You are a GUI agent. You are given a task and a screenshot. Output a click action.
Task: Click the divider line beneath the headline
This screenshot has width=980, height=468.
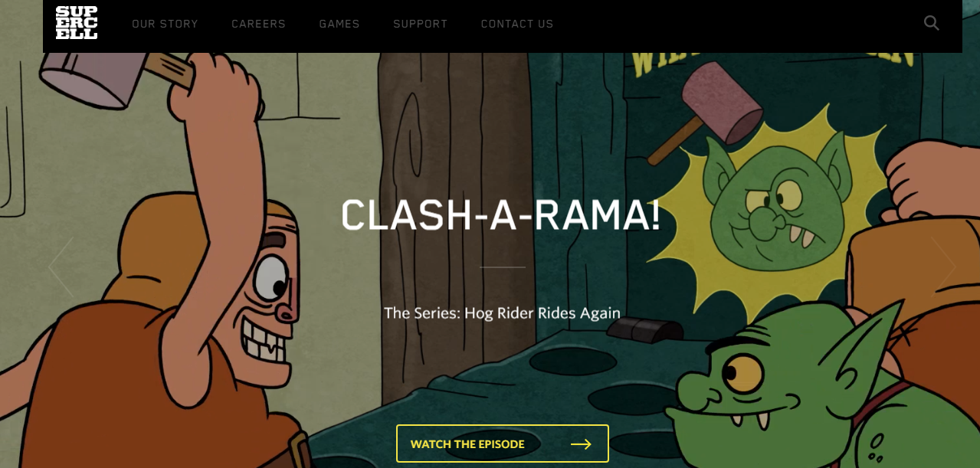pyautogui.click(x=503, y=267)
